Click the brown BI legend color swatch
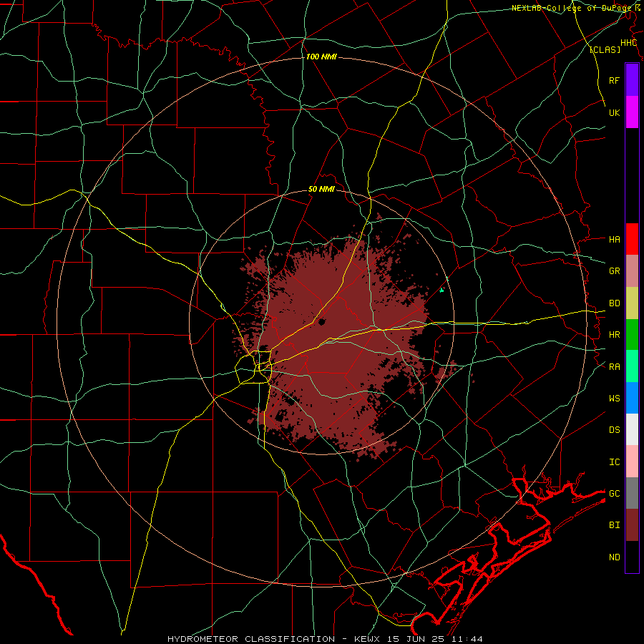 [x=632, y=525]
